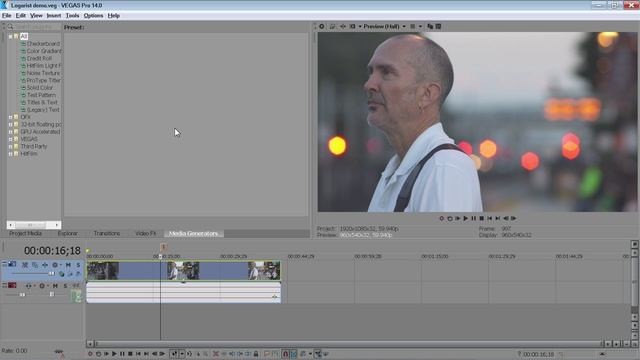Click timeline Record button in bottom transport
640x360 pixels.
[90, 354]
